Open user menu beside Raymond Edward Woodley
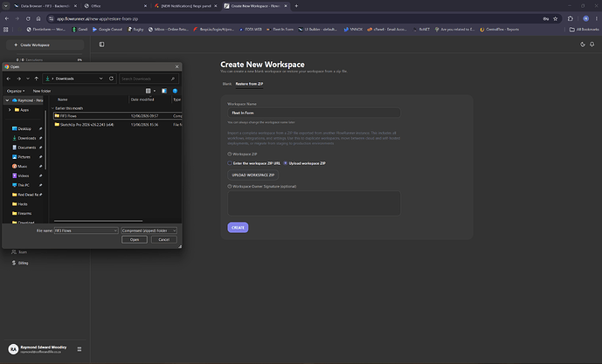 click(80, 349)
